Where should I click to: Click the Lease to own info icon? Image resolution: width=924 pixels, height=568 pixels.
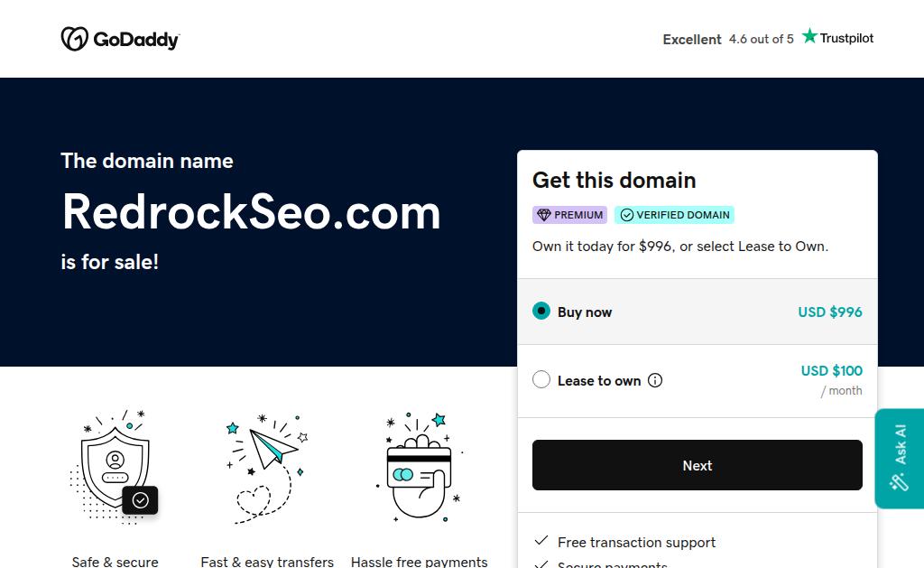click(655, 380)
